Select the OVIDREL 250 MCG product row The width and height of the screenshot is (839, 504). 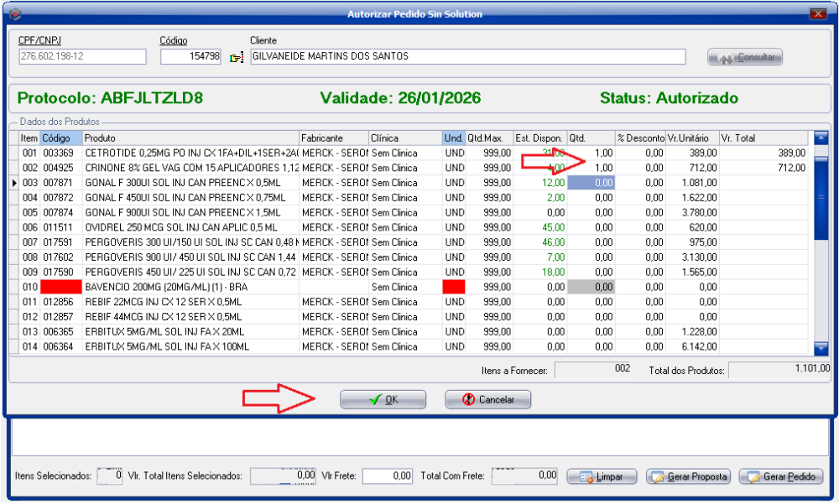click(x=190, y=227)
